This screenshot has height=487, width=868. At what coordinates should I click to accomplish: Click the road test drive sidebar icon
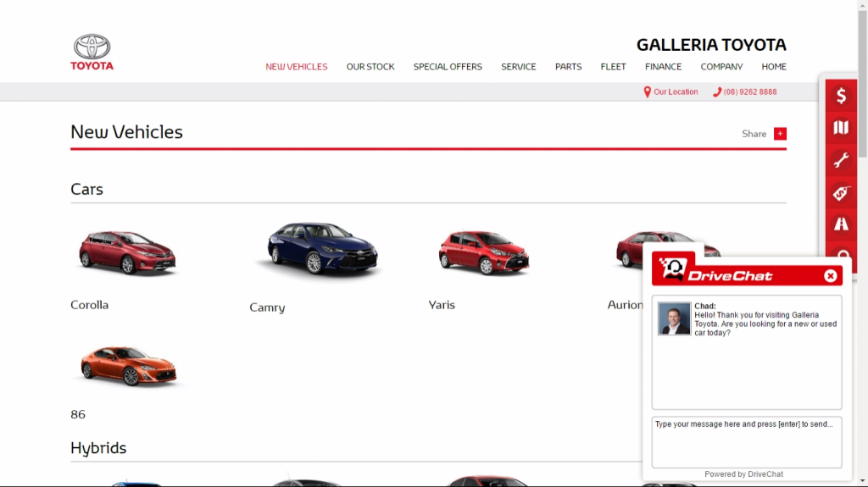click(x=841, y=224)
